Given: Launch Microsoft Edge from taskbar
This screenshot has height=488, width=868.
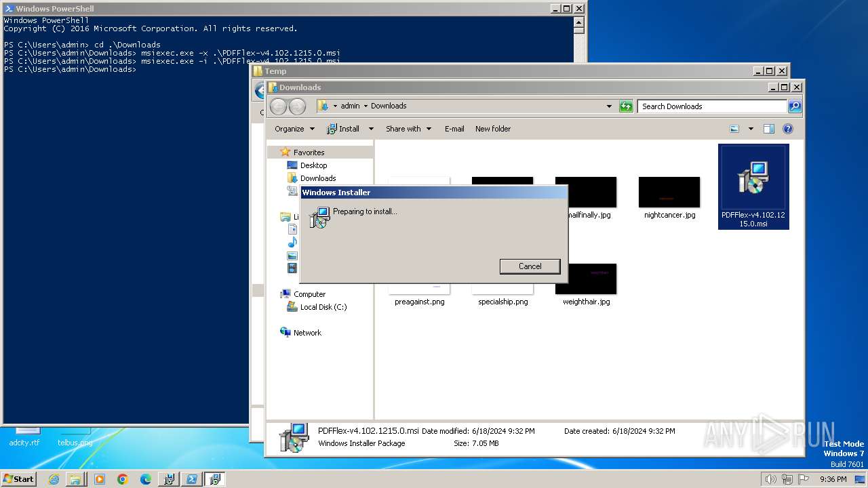Looking at the screenshot, I should pyautogui.click(x=146, y=479).
